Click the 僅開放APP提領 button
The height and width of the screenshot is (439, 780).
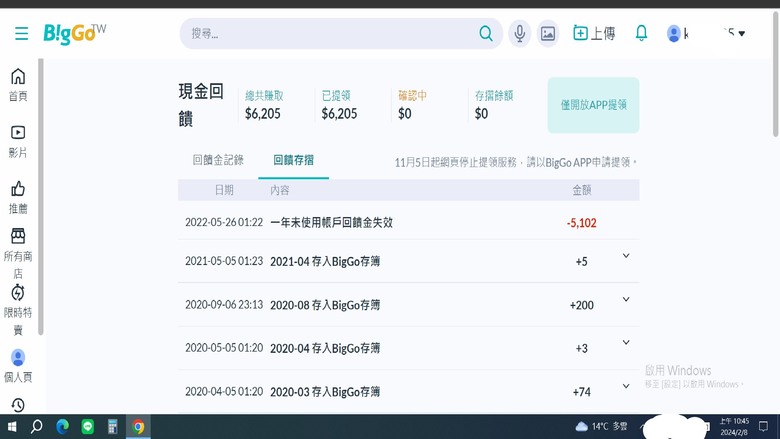593,105
